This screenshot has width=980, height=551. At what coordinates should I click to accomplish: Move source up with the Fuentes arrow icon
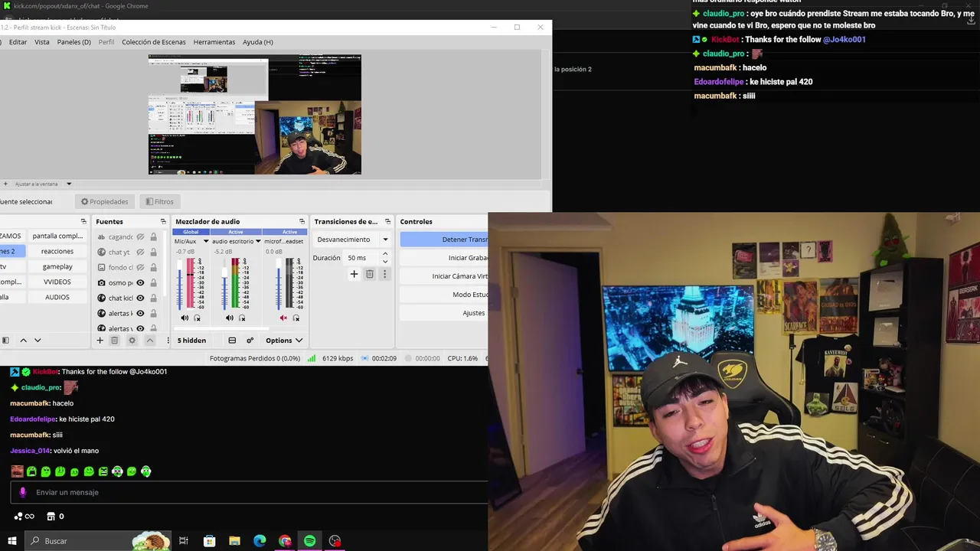coord(149,341)
